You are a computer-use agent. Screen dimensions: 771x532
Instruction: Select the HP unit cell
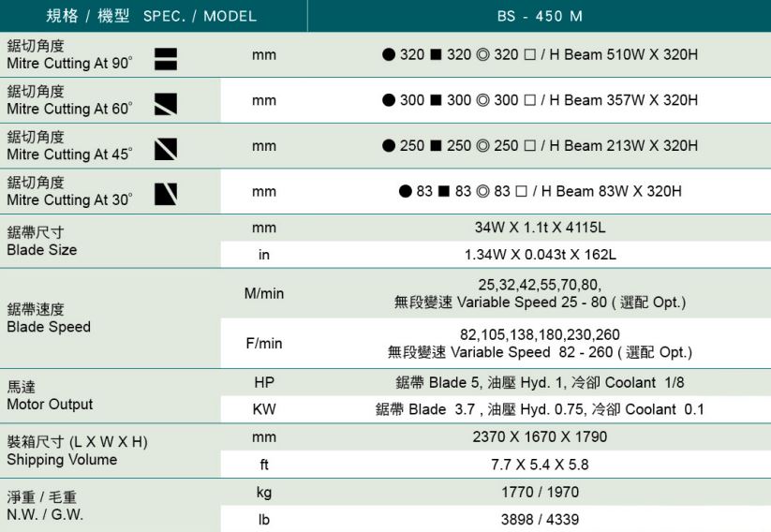(x=264, y=382)
